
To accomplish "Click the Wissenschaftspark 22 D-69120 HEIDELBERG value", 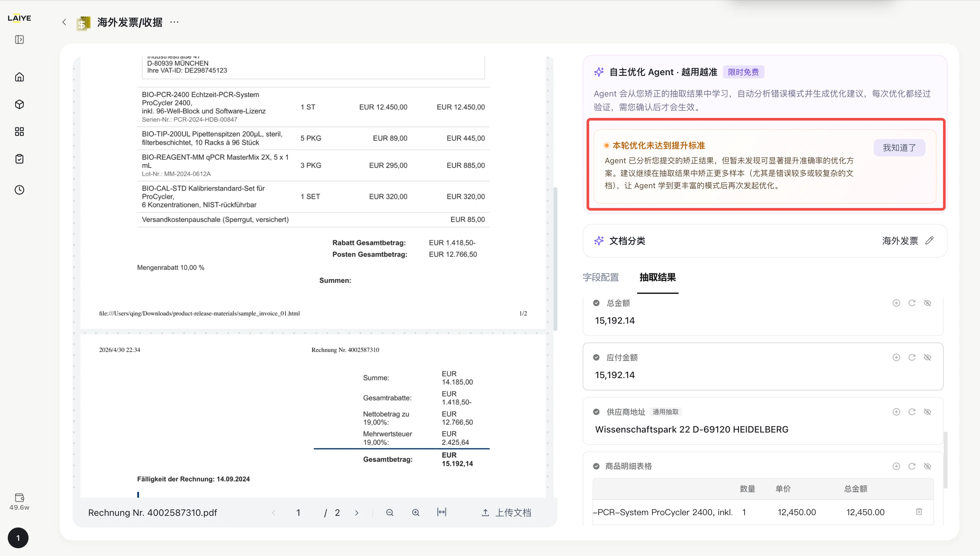I will (691, 429).
